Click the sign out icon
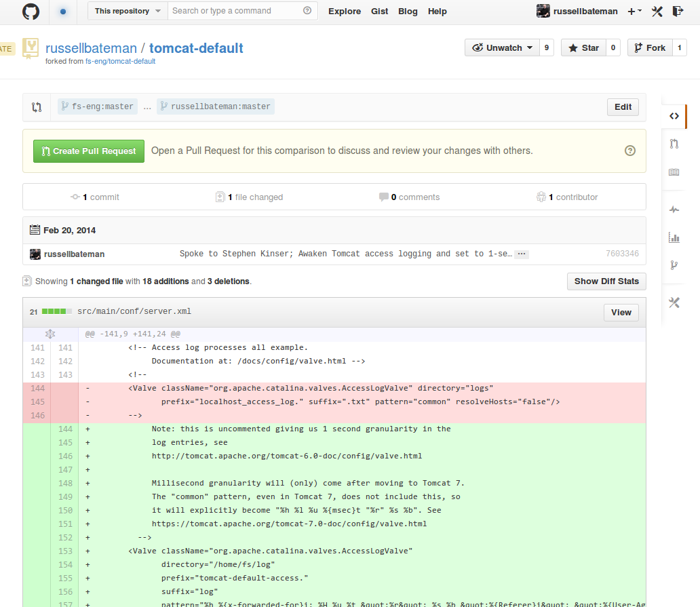 click(x=678, y=12)
